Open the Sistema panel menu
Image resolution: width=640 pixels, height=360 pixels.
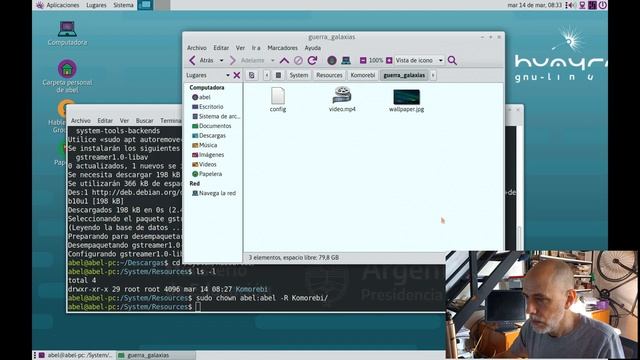click(x=123, y=5)
